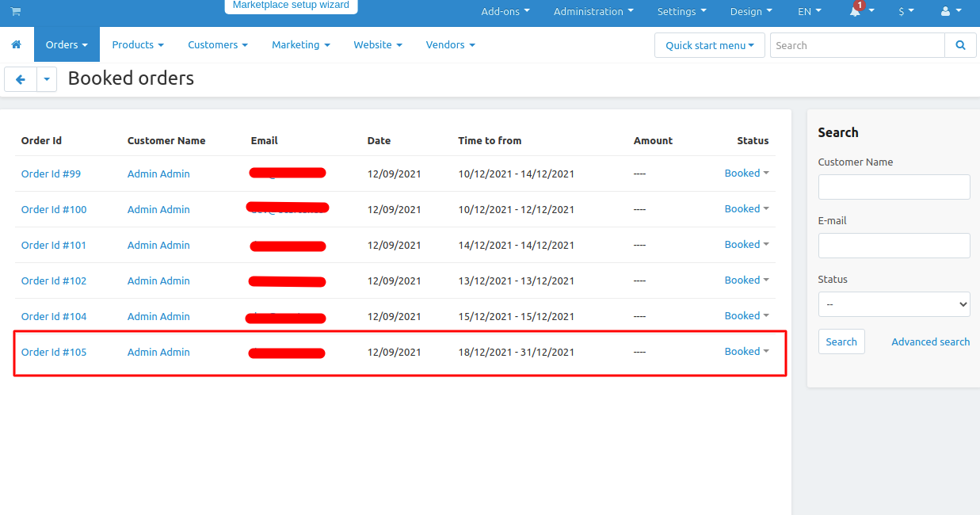Viewport: 980px width, 515px height.
Task: Click the magnifier search icon button
Action: click(x=961, y=45)
